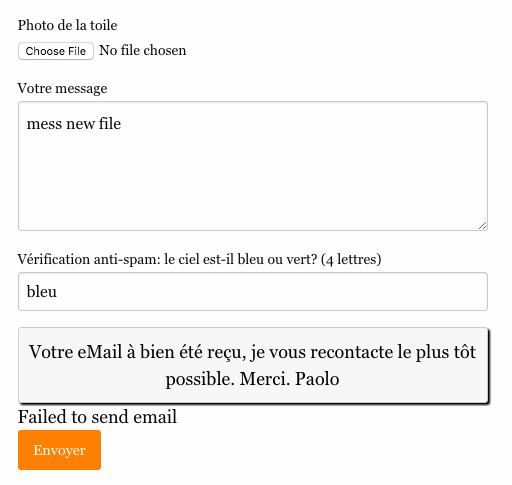This screenshot has height=485, width=512.
Task: Click the Vérification anti-spam question label
Action: (199, 259)
